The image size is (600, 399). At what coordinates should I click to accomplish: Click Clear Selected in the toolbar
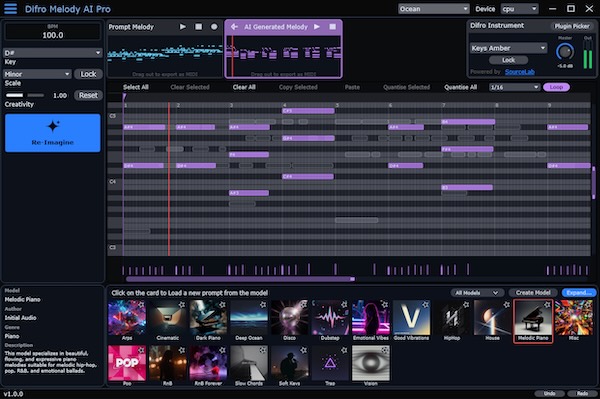coord(190,87)
